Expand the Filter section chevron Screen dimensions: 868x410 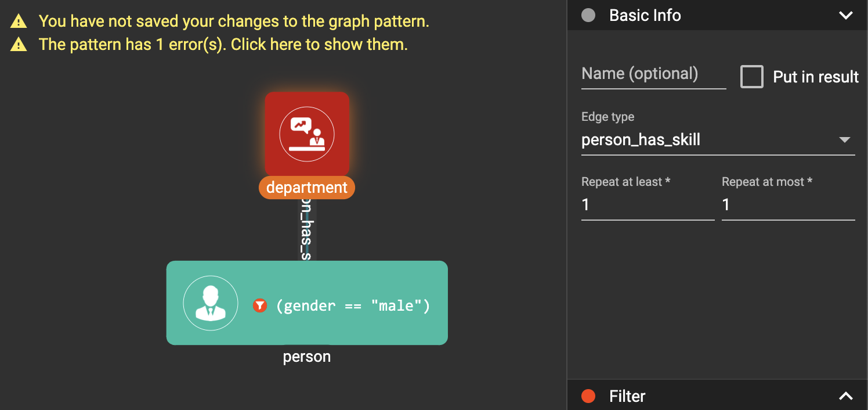(x=846, y=396)
